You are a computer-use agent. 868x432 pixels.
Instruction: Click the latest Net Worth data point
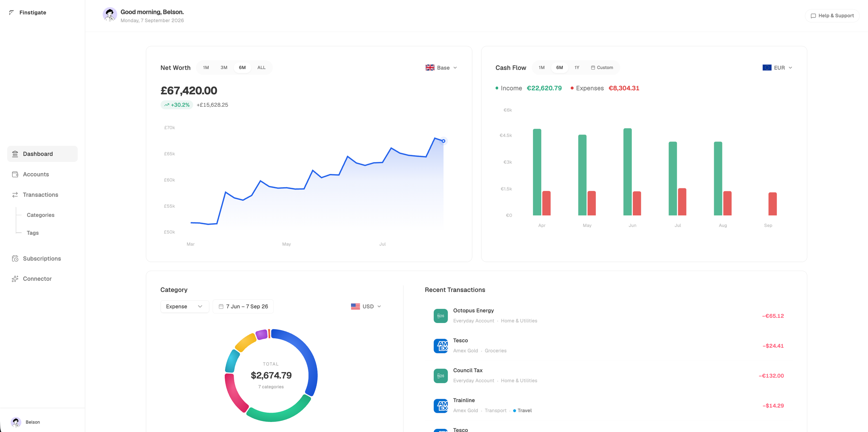(444, 141)
